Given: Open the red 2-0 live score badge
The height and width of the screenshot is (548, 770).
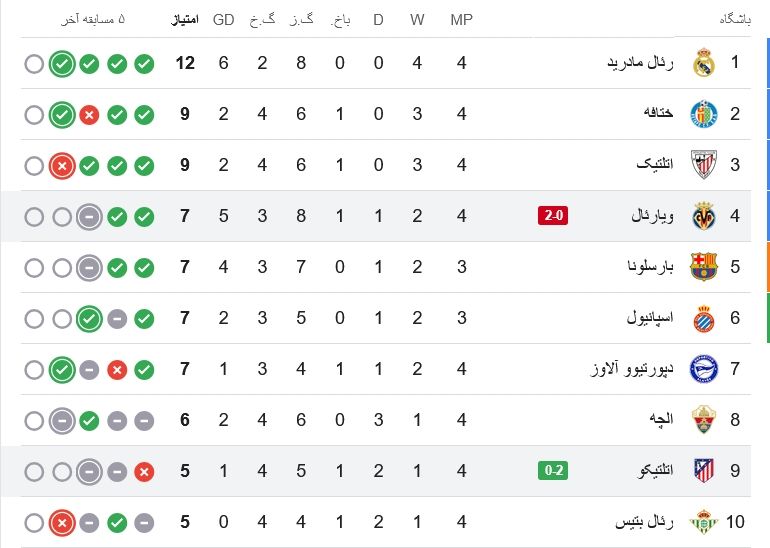Looking at the screenshot, I should coord(553,216).
